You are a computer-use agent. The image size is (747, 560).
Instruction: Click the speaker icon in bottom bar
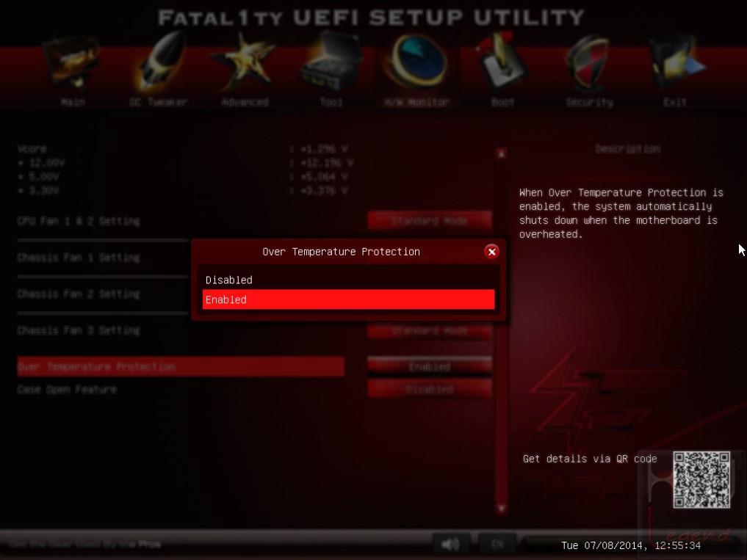coord(451,543)
